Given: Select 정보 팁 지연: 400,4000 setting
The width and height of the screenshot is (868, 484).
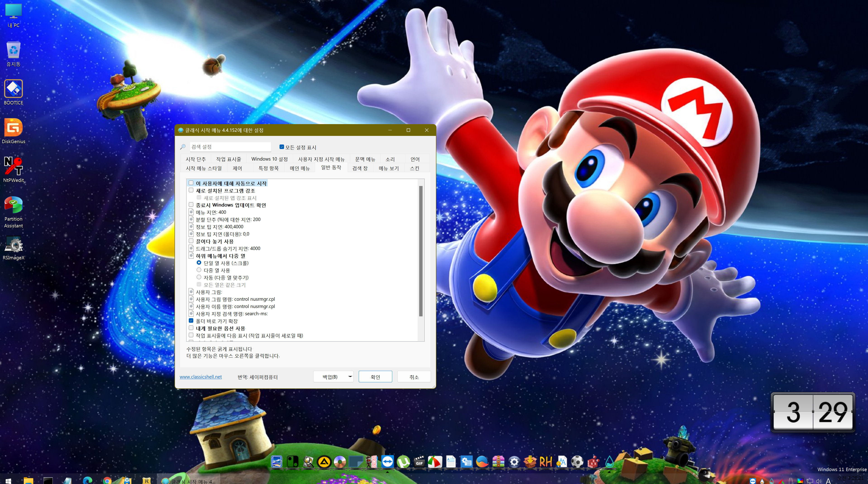Looking at the screenshot, I should coord(219,227).
